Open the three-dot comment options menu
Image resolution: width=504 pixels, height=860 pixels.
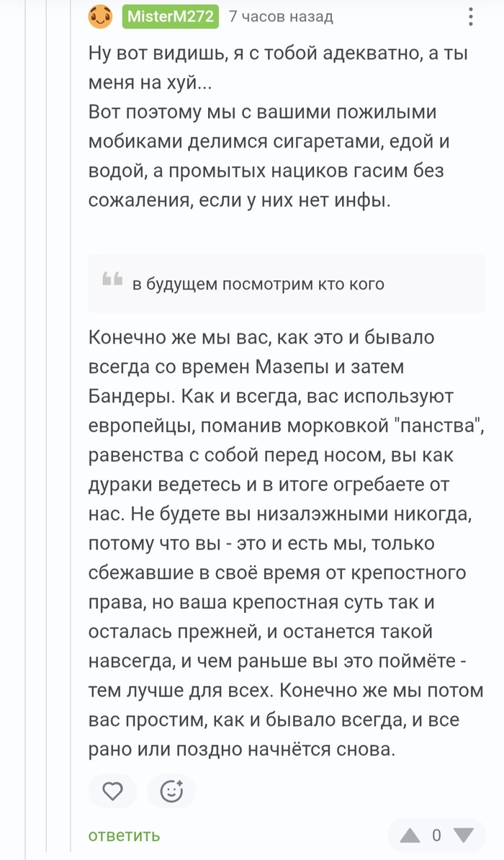[x=470, y=17]
